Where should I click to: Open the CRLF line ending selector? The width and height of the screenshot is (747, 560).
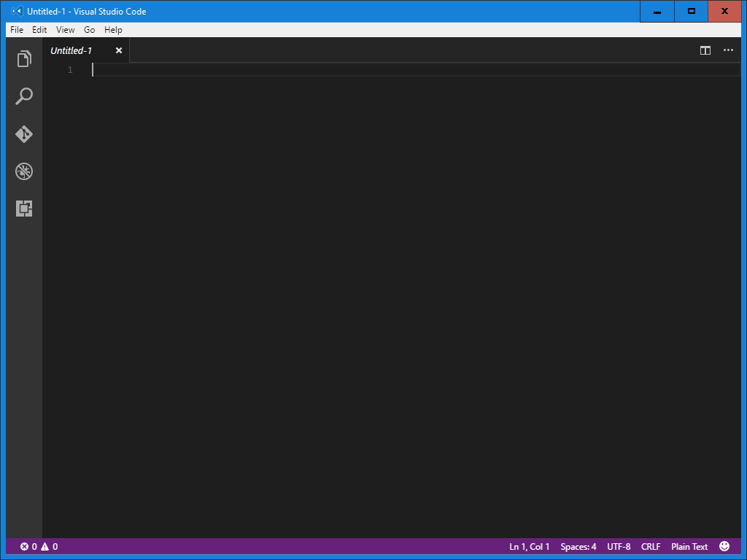pos(650,546)
